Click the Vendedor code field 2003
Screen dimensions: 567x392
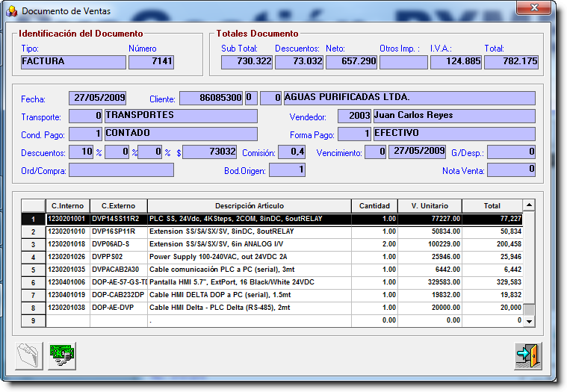click(354, 116)
